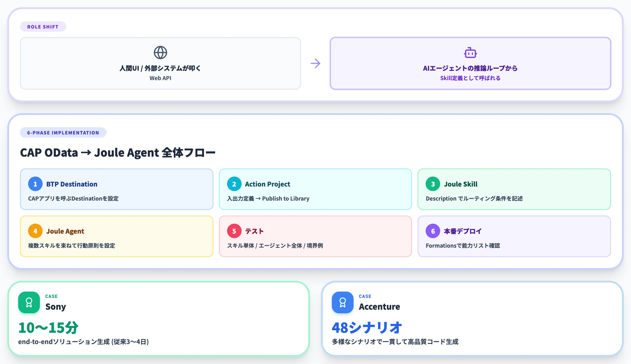The image size is (631, 364).
Task: Click the CASE label above Accenture
Action: 365,296
